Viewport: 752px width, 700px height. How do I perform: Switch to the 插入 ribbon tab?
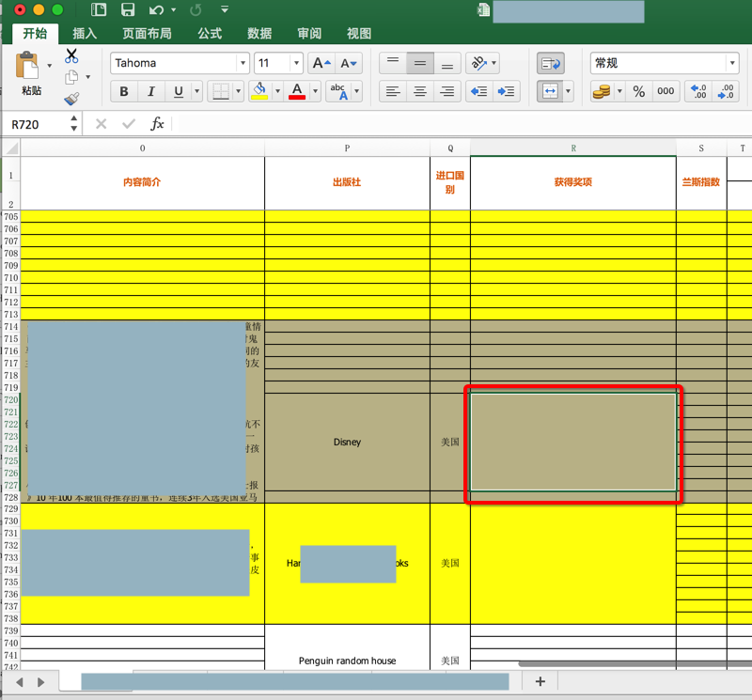click(x=85, y=34)
